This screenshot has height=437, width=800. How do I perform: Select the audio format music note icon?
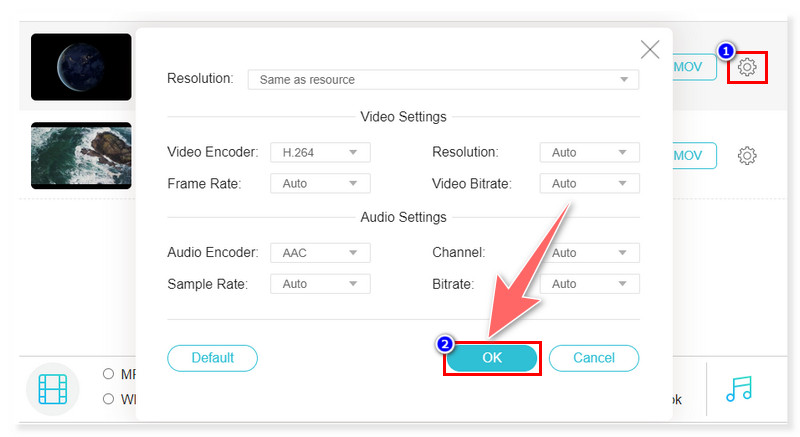[738, 389]
